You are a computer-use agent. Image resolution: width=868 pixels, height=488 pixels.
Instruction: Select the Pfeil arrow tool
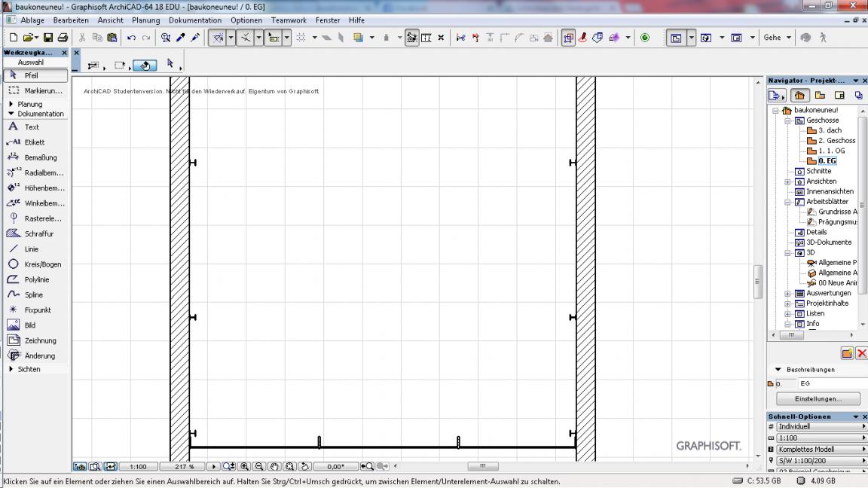point(35,75)
